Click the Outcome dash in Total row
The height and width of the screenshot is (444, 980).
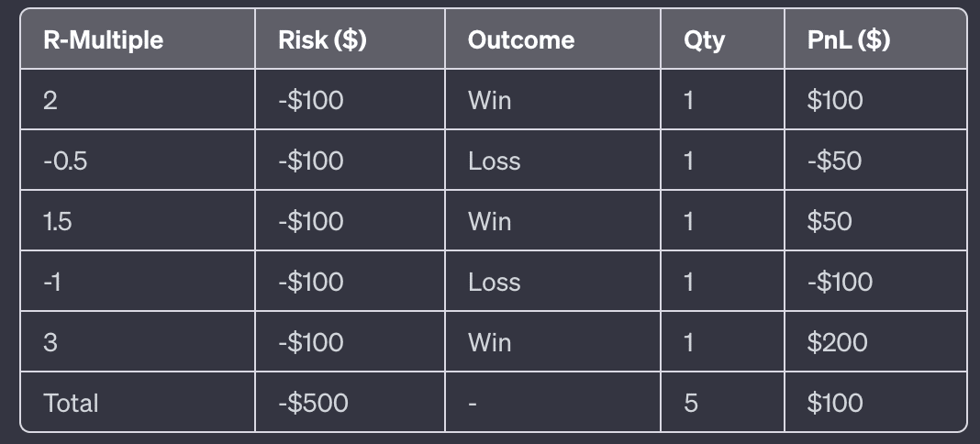point(473,403)
